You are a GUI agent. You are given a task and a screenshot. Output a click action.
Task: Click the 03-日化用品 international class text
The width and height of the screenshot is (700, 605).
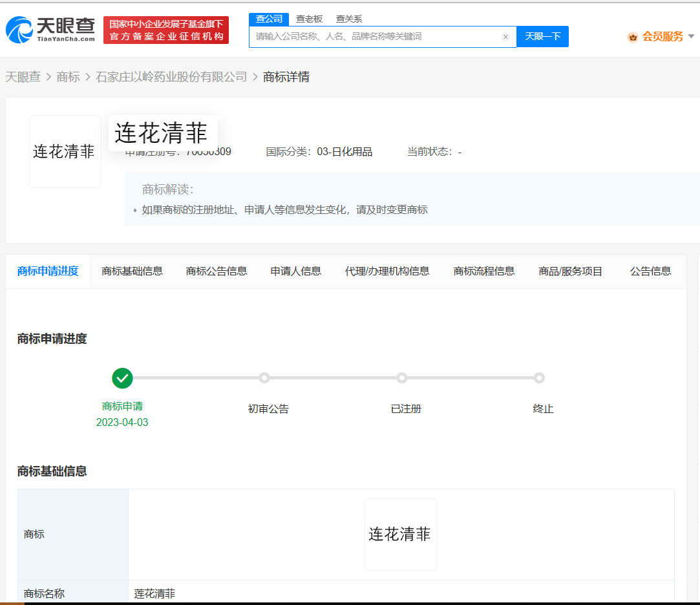pyautogui.click(x=345, y=152)
